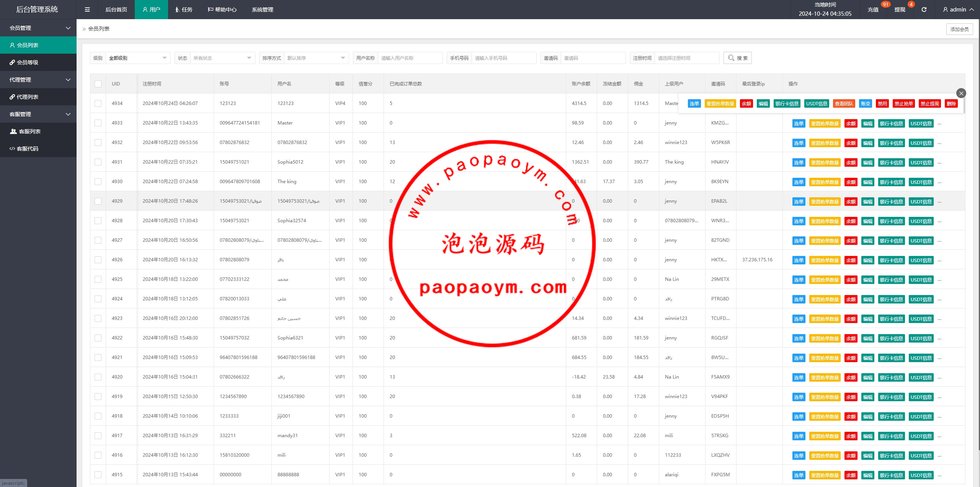Switch to the 任务 top tab
This screenshot has height=487, width=980.
183,10
